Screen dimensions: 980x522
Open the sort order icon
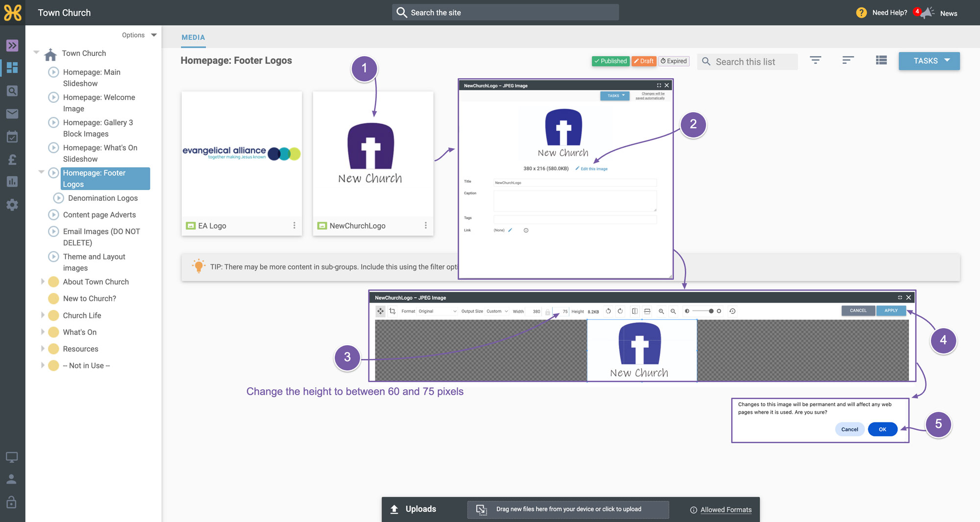click(x=848, y=60)
